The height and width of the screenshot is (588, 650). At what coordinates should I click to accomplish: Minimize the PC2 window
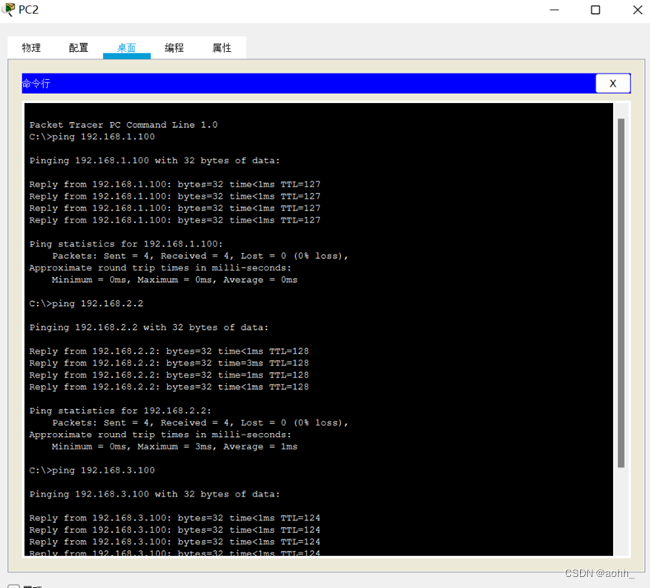[x=554, y=10]
